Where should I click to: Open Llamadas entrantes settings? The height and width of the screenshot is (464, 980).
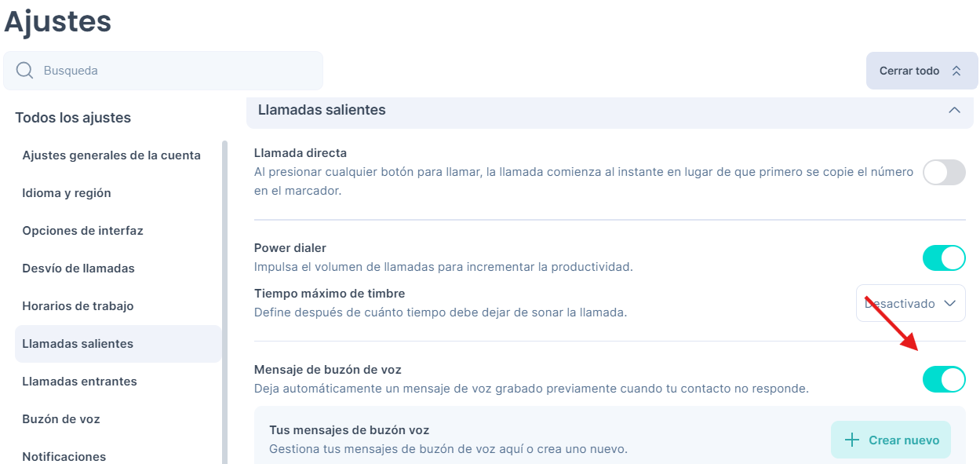click(79, 382)
